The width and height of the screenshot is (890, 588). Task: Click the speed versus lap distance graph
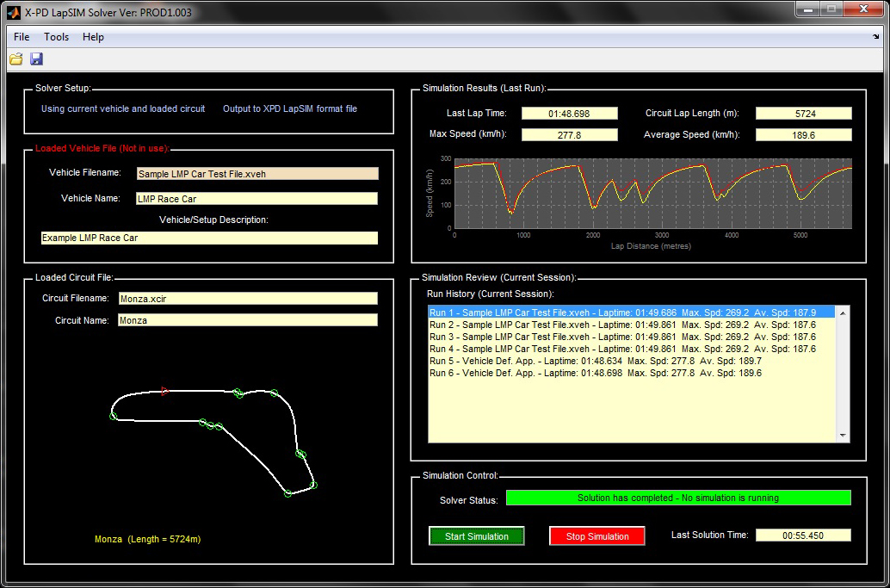[652, 194]
